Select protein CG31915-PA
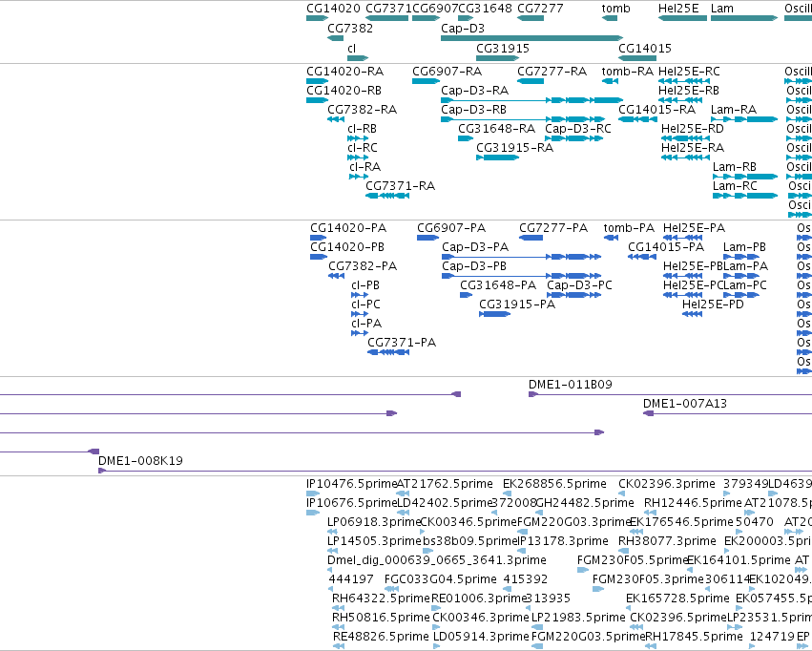The width and height of the screenshot is (812, 651). click(517, 305)
